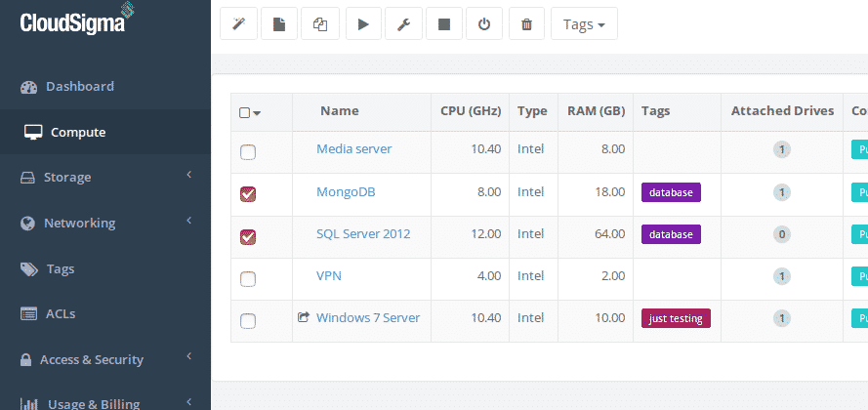
Task: Expand the Storage chevron arrow
Action: [x=188, y=175]
